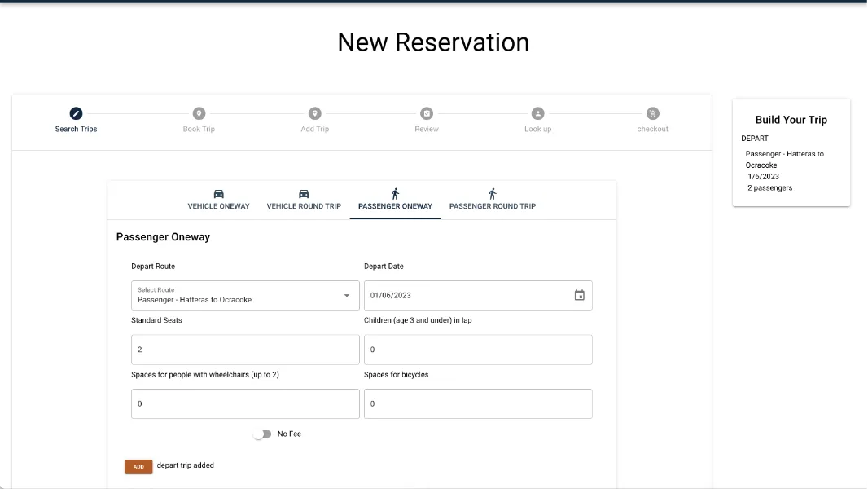The height and width of the screenshot is (489, 868).
Task: Open the calendar date picker for Depart Date
Action: [x=579, y=295]
